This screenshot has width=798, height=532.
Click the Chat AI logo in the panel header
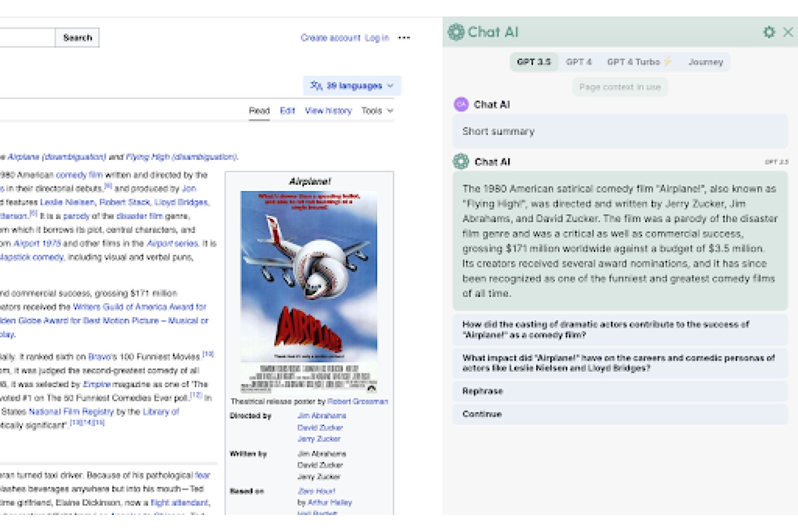click(x=456, y=32)
